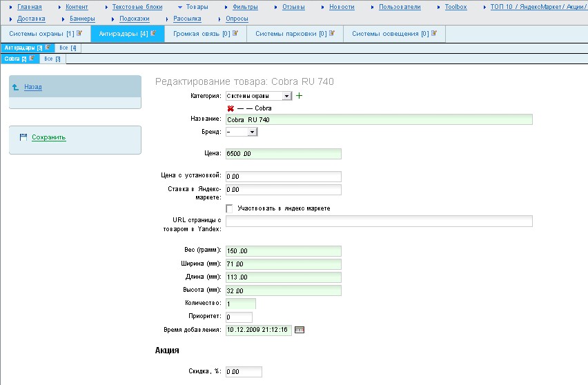Image resolution: width=588 pixels, height=385 pixels.
Task: Open ТОП 10 / ЯндексМаркет menu item
Action: coord(538,7)
